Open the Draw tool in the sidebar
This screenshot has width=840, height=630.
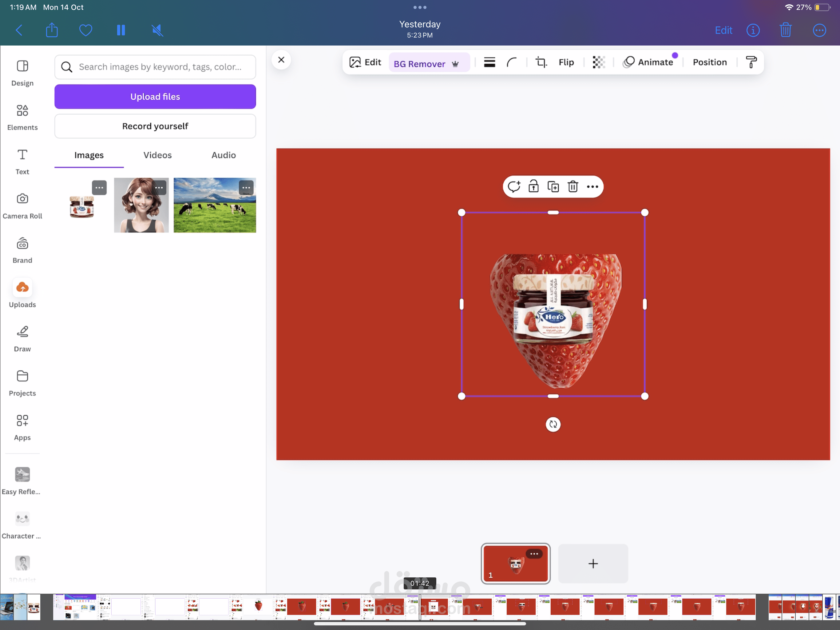click(x=22, y=339)
